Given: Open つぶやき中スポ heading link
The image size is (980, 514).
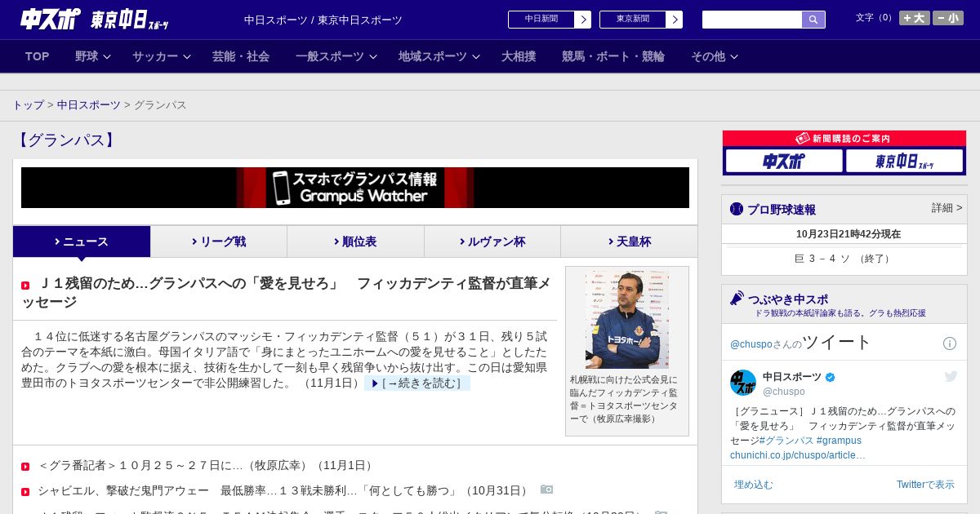Looking at the screenshot, I should coord(788,299).
